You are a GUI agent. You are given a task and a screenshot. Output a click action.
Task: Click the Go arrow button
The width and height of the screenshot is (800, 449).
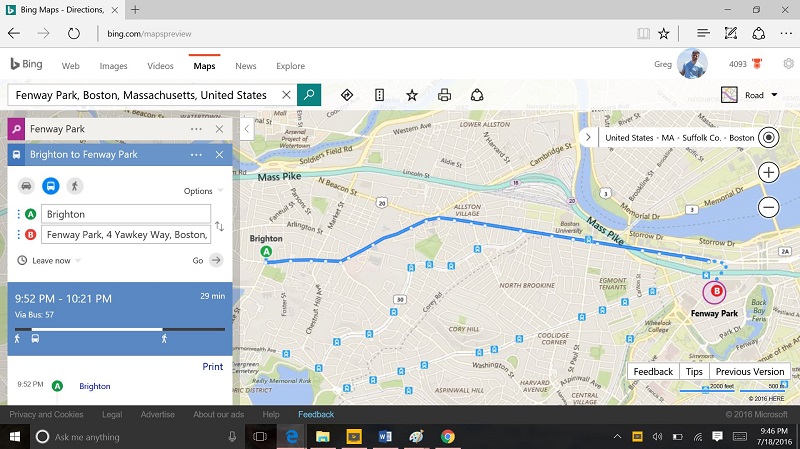216,260
